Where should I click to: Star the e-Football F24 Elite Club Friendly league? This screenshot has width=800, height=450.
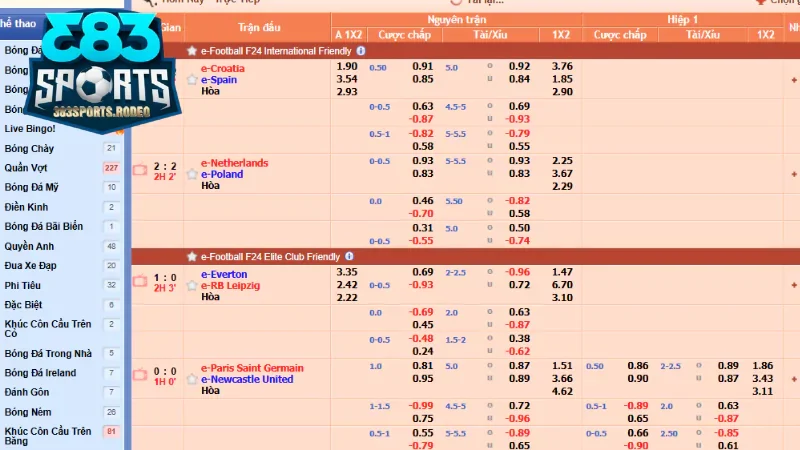pos(192,256)
